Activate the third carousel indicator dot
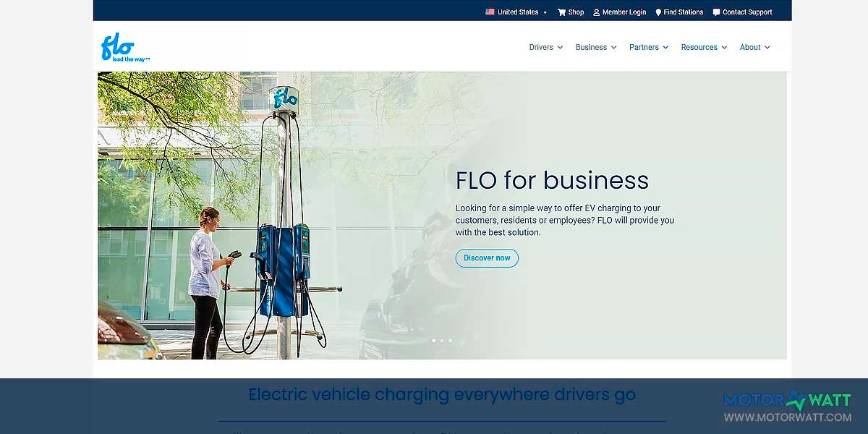868x434 pixels. (x=451, y=340)
